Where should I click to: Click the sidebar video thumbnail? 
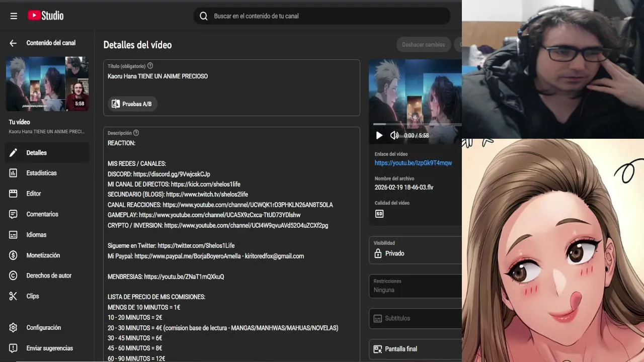(47, 84)
